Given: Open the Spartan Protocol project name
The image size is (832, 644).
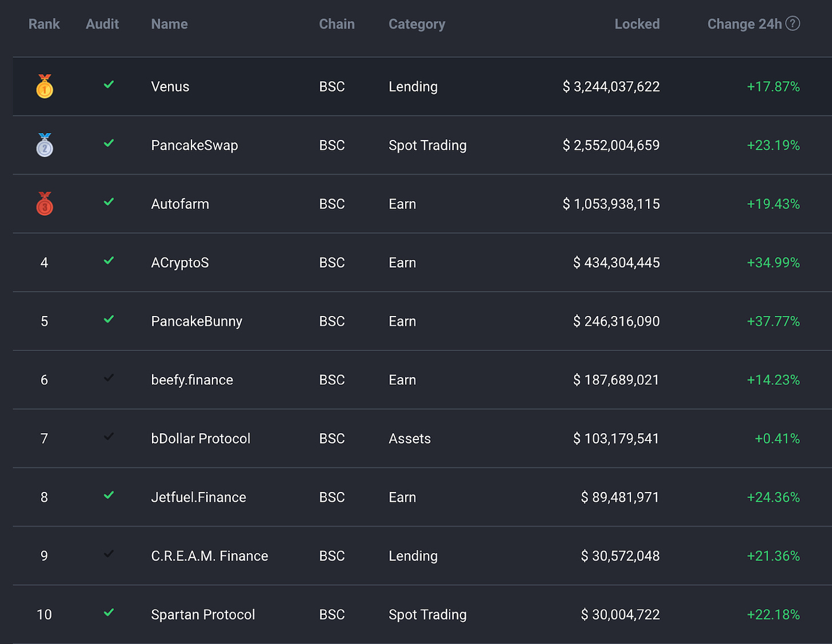Looking at the screenshot, I should point(203,614).
